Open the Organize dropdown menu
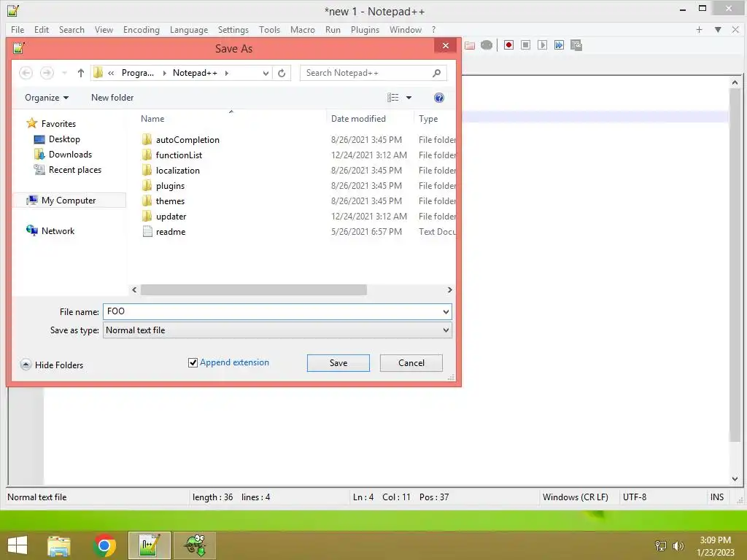The height and width of the screenshot is (560, 747). point(47,98)
